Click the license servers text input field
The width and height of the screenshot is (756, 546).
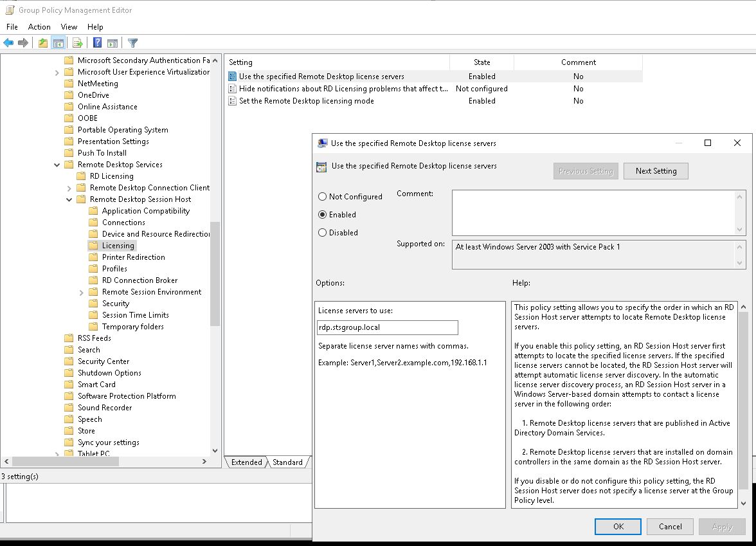pos(387,327)
